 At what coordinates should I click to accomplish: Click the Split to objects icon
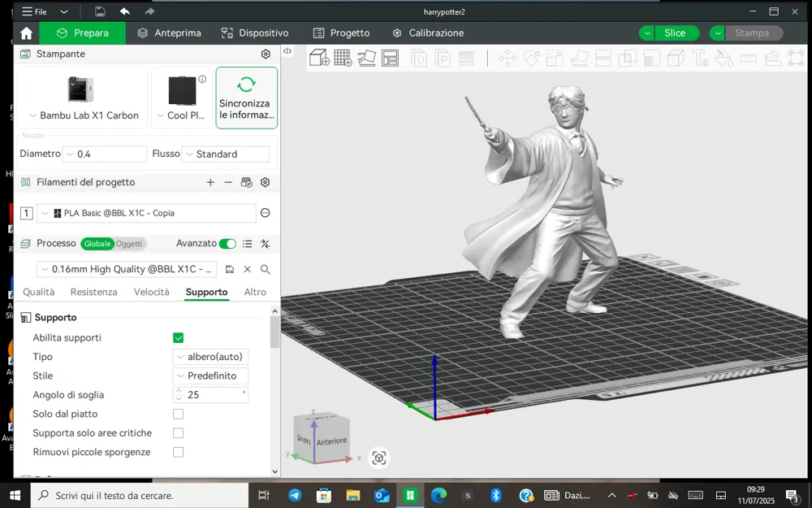420,58
